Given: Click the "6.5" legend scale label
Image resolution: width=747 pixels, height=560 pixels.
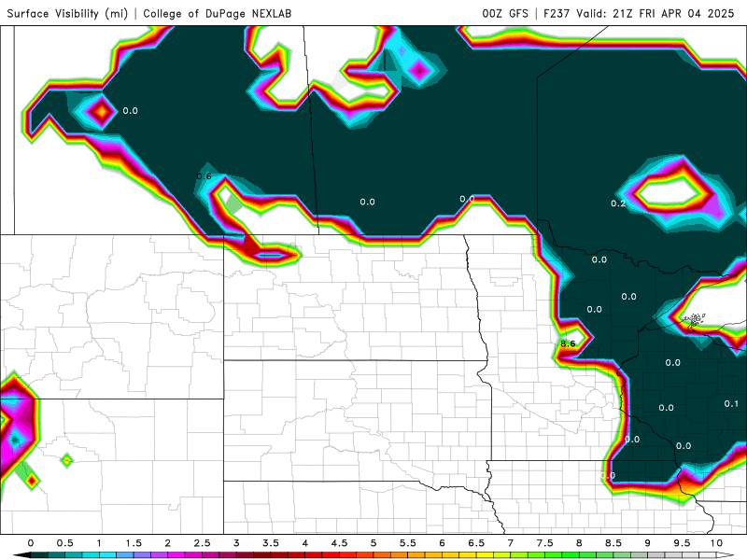Looking at the screenshot, I should [x=476, y=543].
